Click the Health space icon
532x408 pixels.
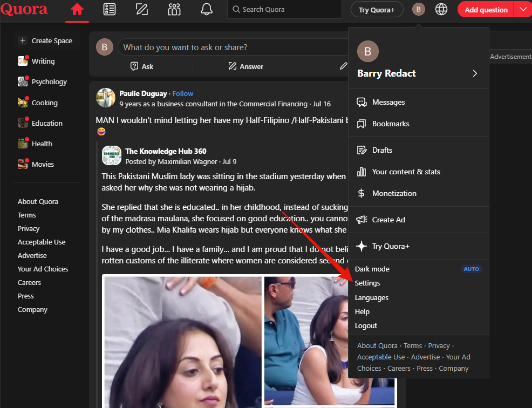point(23,144)
